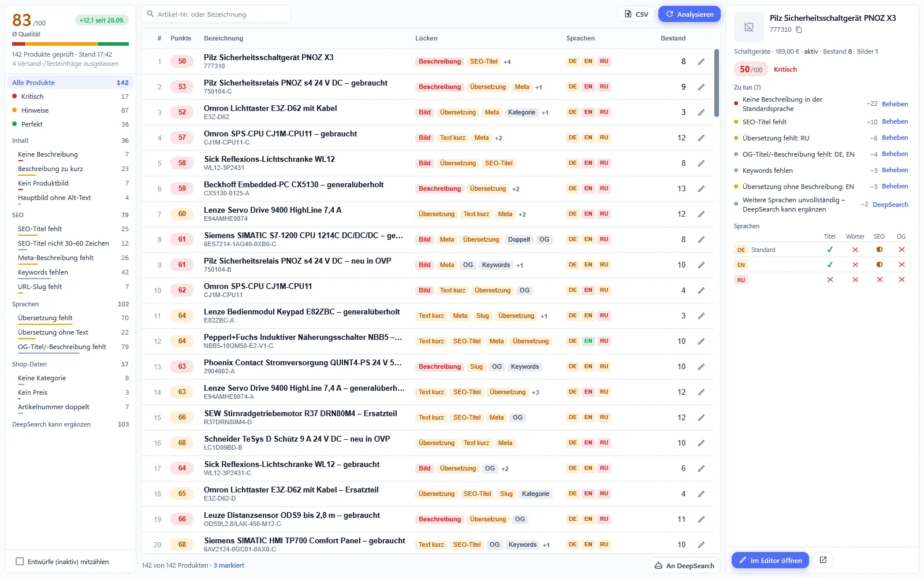Sort by Punkte column header

(181, 38)
